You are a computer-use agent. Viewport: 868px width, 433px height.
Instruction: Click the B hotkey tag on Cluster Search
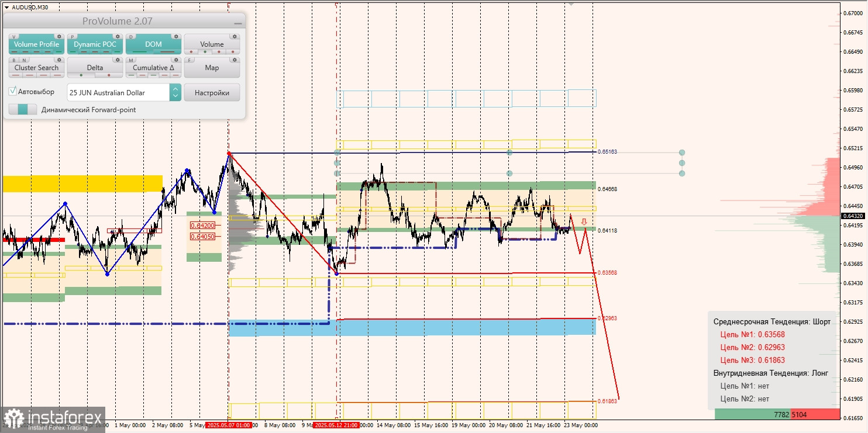coord(13,60)
